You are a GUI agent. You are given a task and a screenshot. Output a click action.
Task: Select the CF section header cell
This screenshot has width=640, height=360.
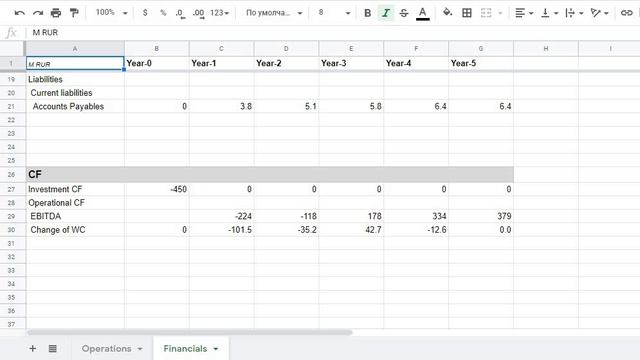tap(75, 174)
